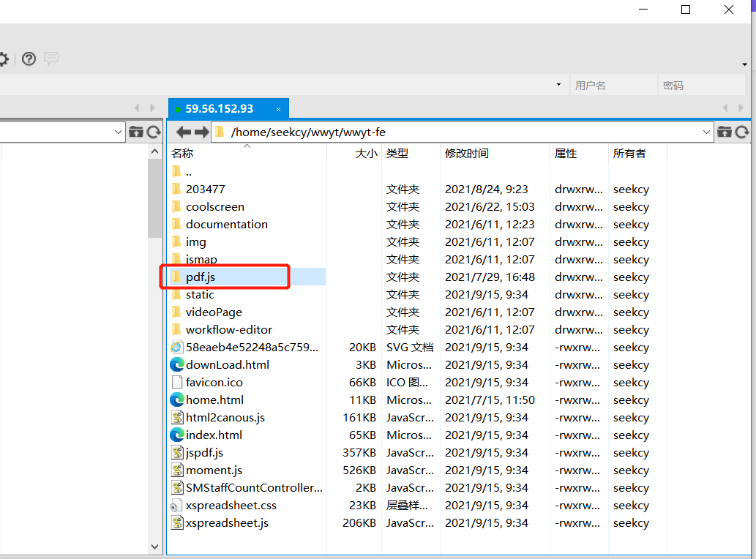Screen dimensions: 756x559
Task: Click the SVG 文档 type cell
Action: 410,348
